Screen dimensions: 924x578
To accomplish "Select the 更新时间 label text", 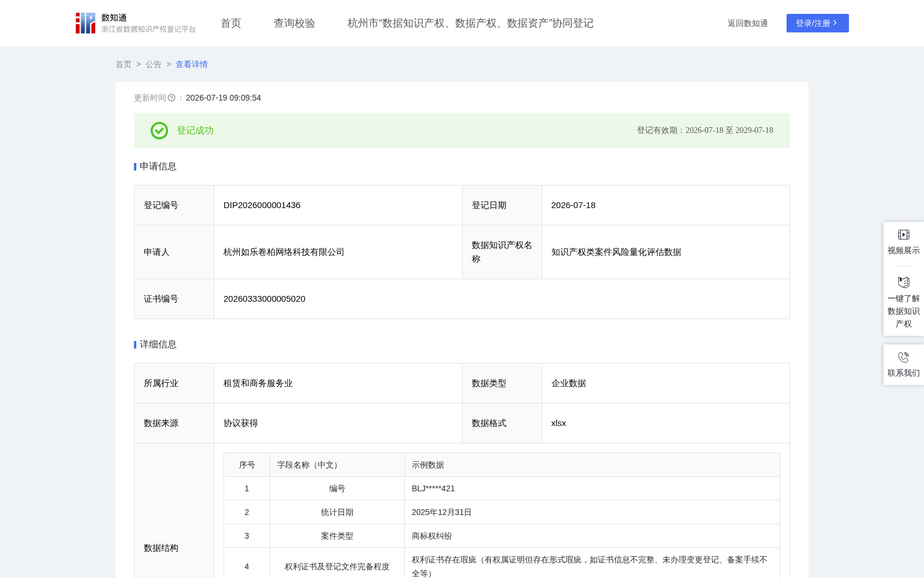I will [150, 98].
